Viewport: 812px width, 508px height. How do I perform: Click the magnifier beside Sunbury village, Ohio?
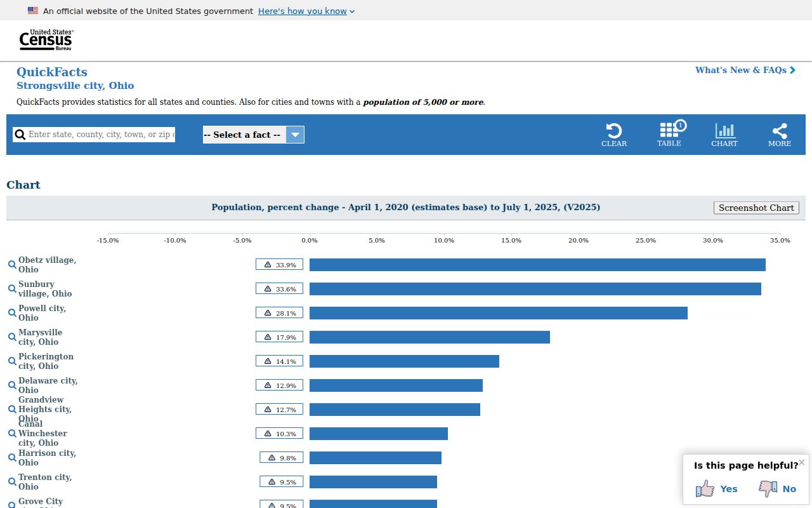[x=12, y=289]
